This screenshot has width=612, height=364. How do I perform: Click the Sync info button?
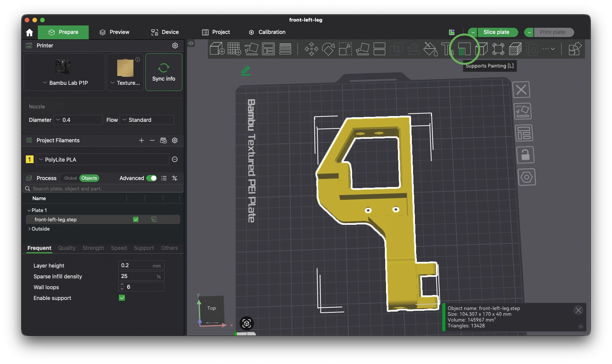[164, 72]
